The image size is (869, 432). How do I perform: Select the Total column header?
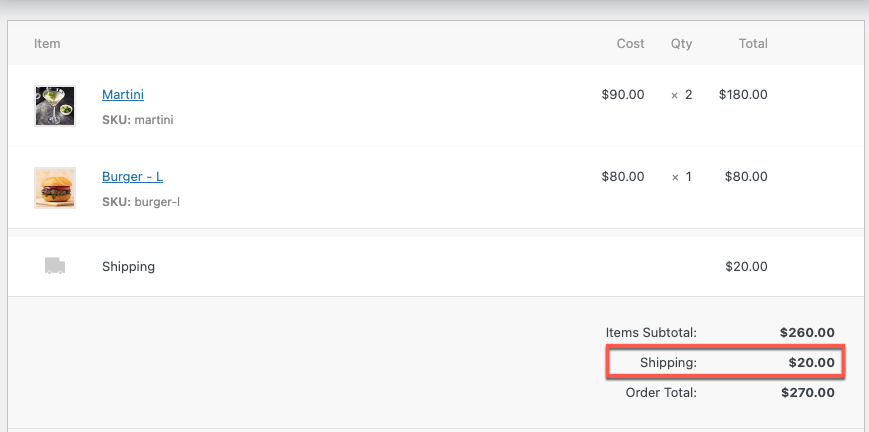click(753, 43)
